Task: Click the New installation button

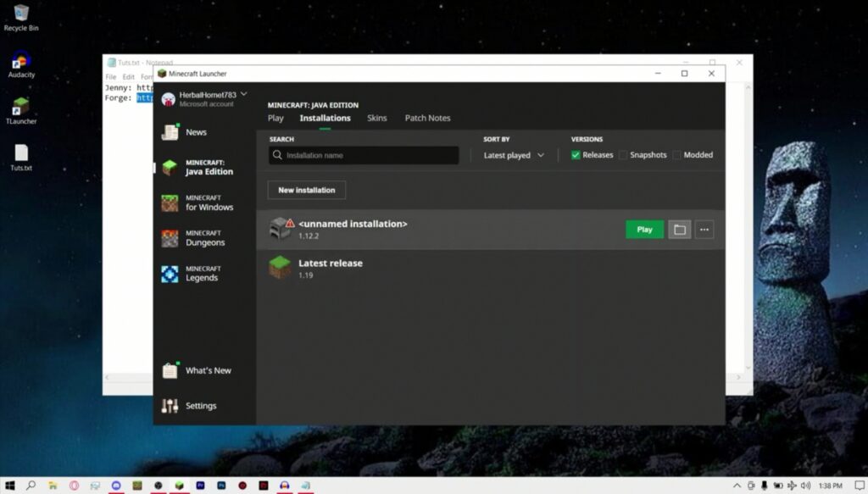Action: point(307,190)
